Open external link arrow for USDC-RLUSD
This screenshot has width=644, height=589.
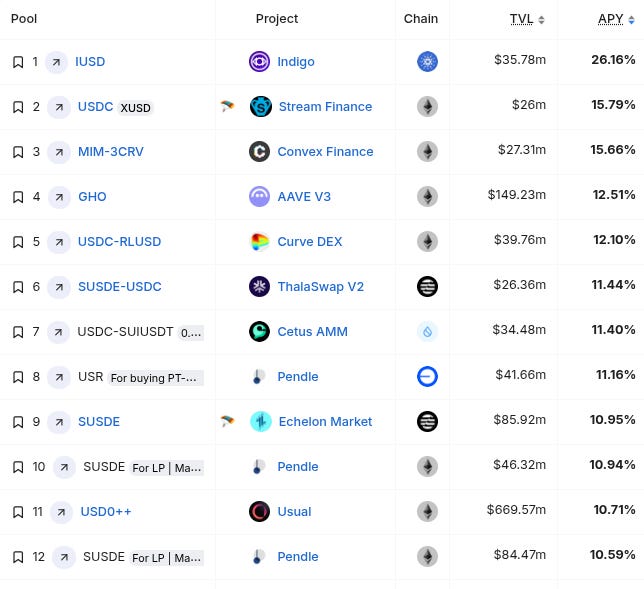coord(59,242)
